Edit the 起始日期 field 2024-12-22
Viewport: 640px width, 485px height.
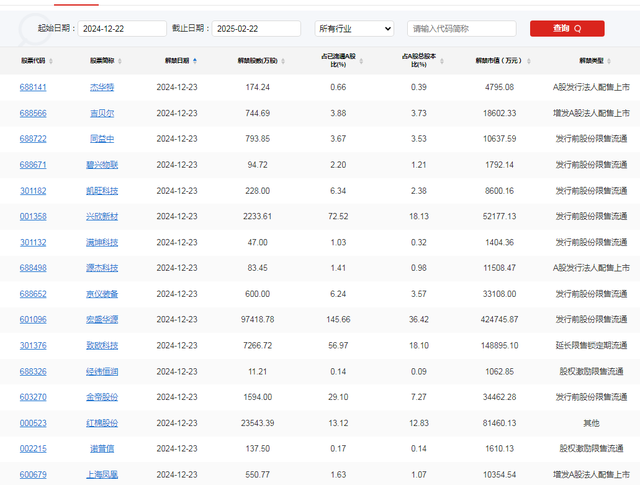point(122,29)
